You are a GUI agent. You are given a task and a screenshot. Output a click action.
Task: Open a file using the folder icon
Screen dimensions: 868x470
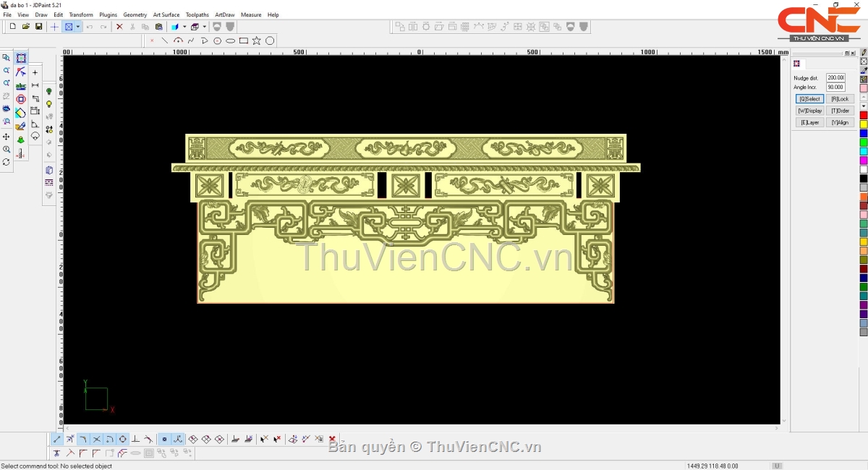point(26,27)
